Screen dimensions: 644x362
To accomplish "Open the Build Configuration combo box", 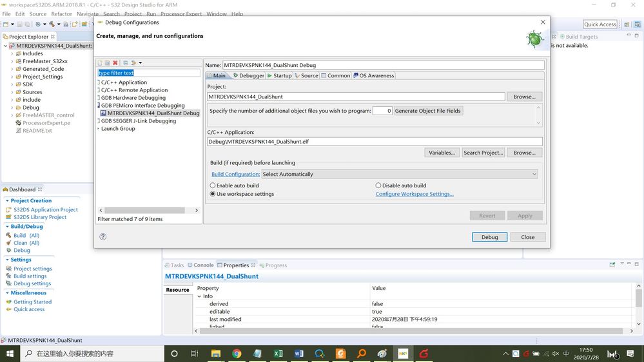I will point(399,174).
